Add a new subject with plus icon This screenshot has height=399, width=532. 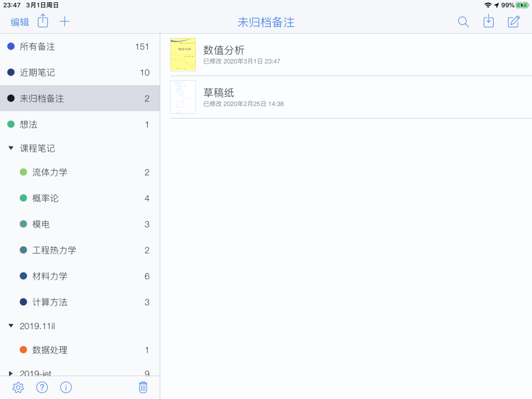[x=65, y=22]
